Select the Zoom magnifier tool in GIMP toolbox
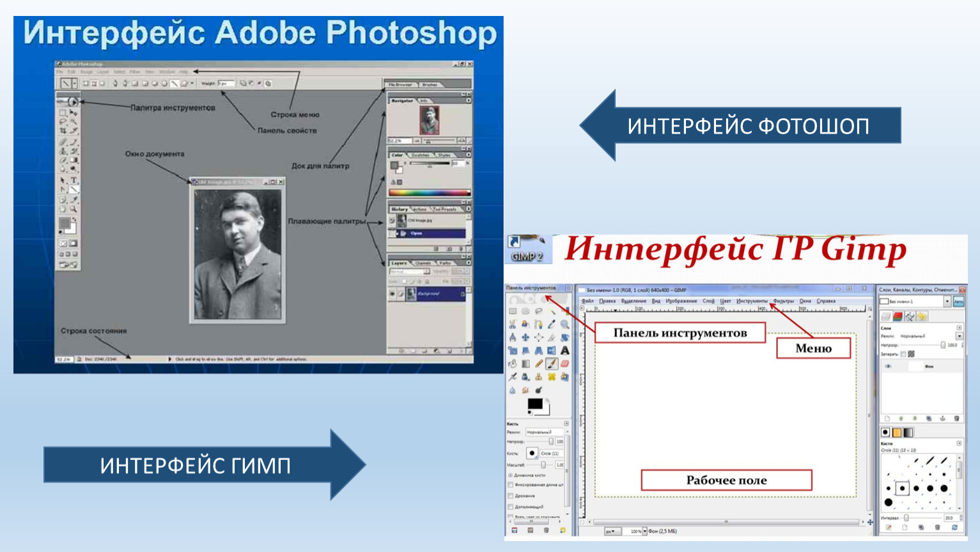The image size is (980, 552). pos(564,324)
